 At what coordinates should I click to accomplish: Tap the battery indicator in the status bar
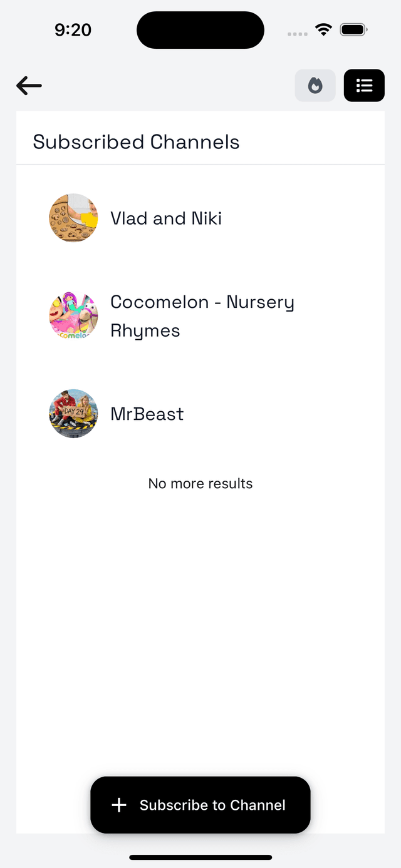pyautogui.click(x=354, y=29)
